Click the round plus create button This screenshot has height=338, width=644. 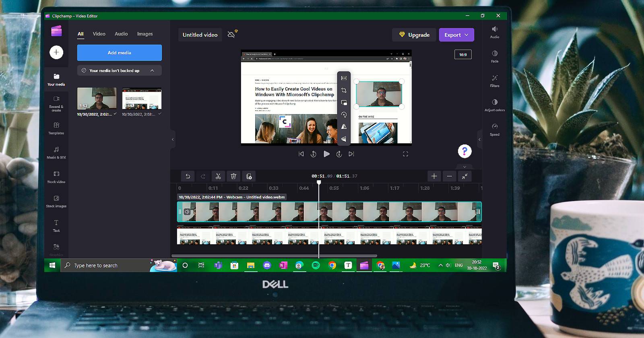pos(56,52)
